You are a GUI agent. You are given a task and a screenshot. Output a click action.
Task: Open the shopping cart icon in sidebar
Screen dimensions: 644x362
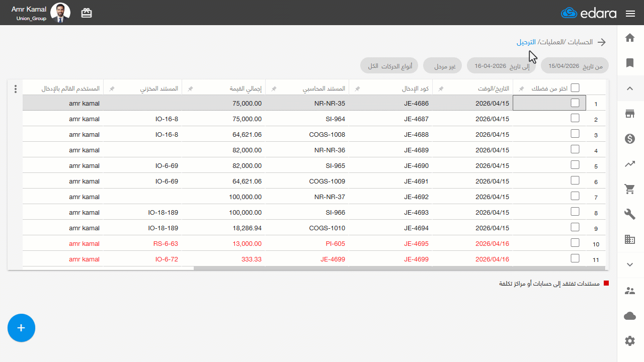coord(630,189)
